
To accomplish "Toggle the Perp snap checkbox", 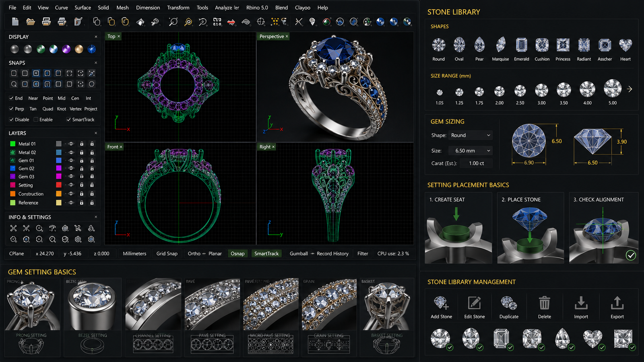I will pyautogui.click(x=11, y=109).
